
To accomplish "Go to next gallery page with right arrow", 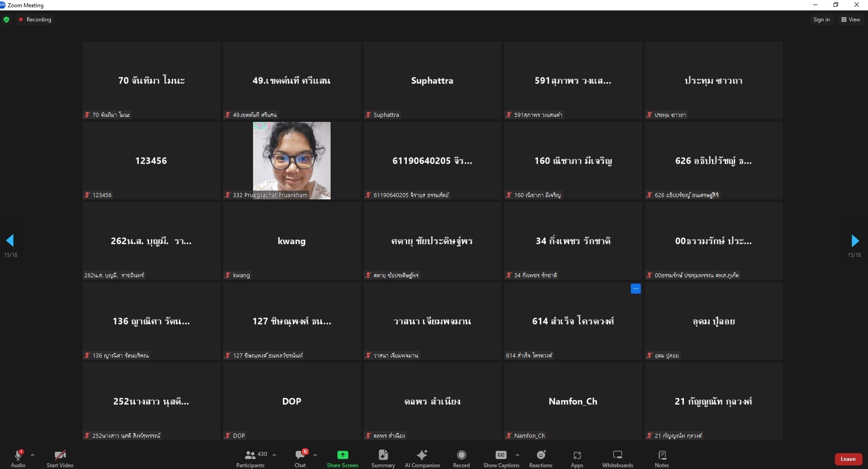I will 855,241.
